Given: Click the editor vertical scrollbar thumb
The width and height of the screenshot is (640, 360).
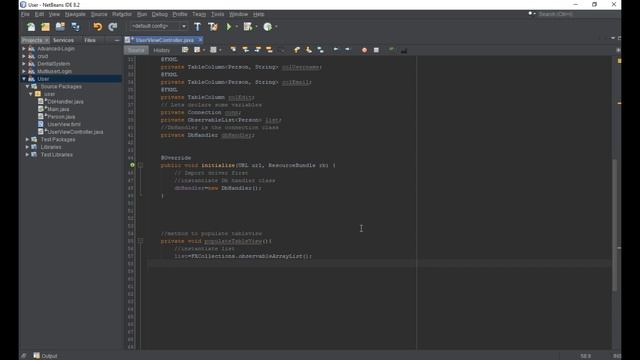Looking at the screenshot, I should (x=615, y=225).
